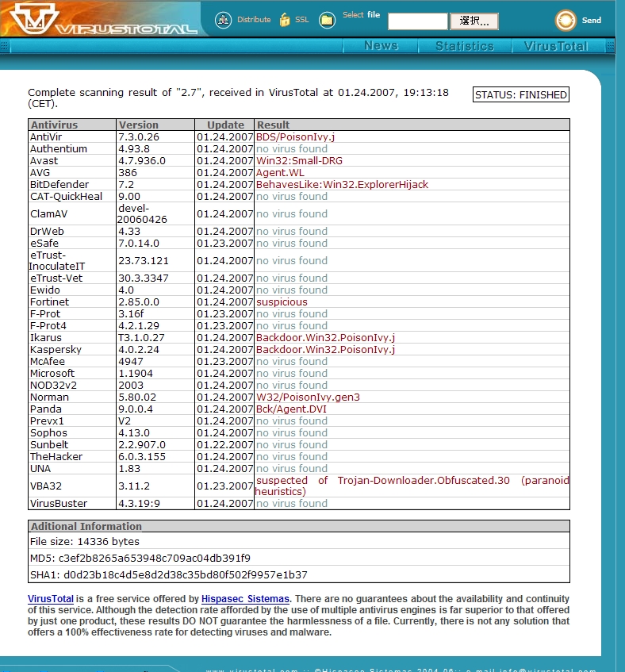This screenshot has width=625, height=672.
Task: Click the eTrust-InoculateIT antivirus name
Action: click(x=56, y=260)
